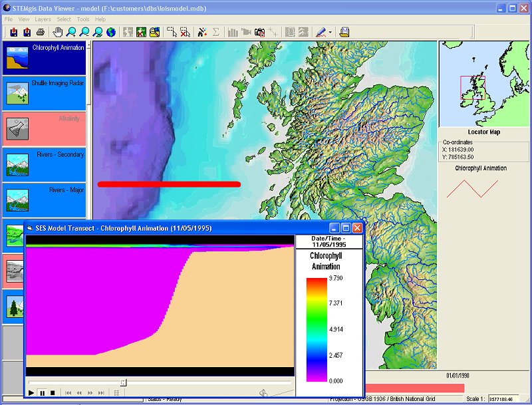Click the rectangle select tool icon
This screenshot has height=405, width=532.
172,32
